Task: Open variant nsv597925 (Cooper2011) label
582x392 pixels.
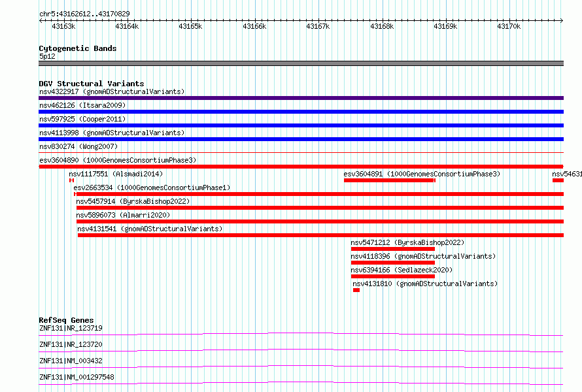Action: [x=82, y=119]
